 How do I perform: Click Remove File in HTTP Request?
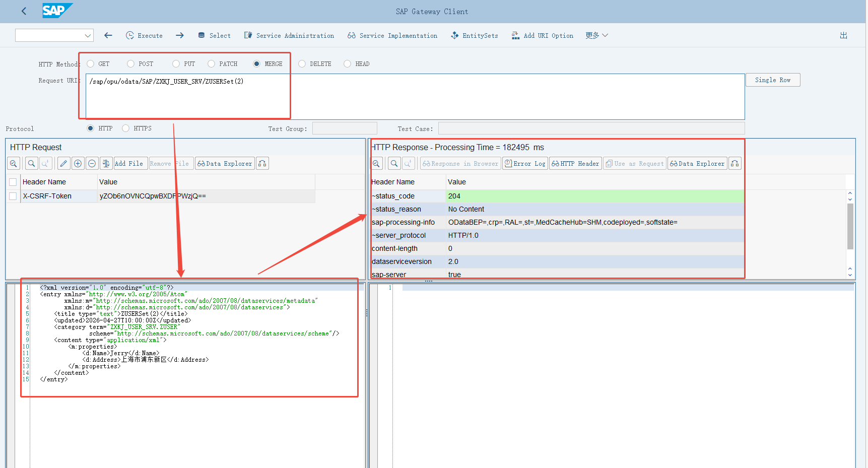coord(171,163)
